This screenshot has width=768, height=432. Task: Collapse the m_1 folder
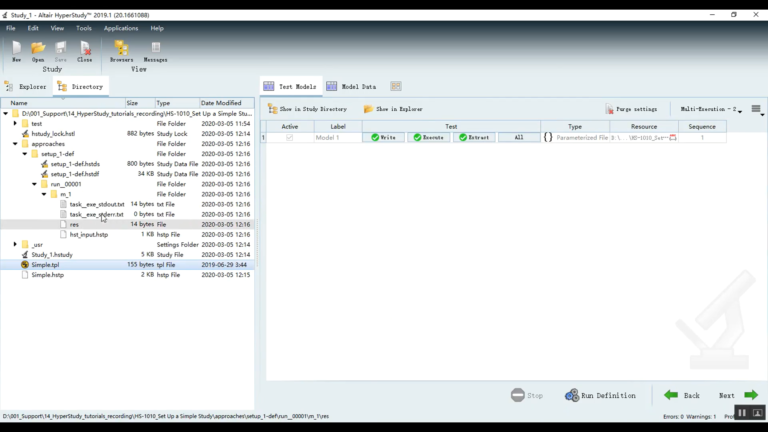pyautogui.click(x=44, y=194)
